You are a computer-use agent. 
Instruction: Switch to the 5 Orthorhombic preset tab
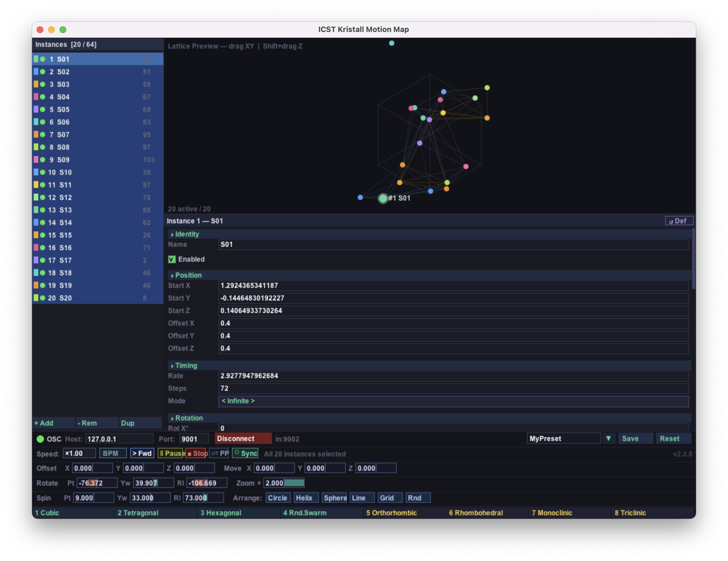click(404, 513)
